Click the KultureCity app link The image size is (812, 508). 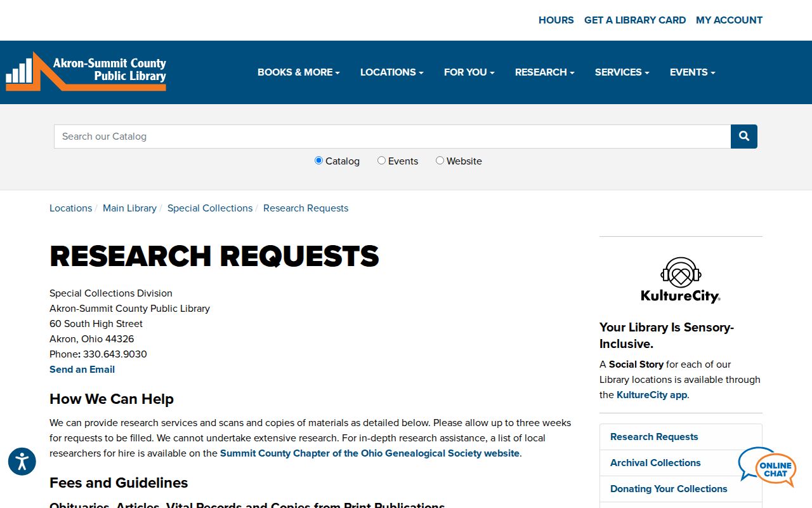(x=652, y=395)
